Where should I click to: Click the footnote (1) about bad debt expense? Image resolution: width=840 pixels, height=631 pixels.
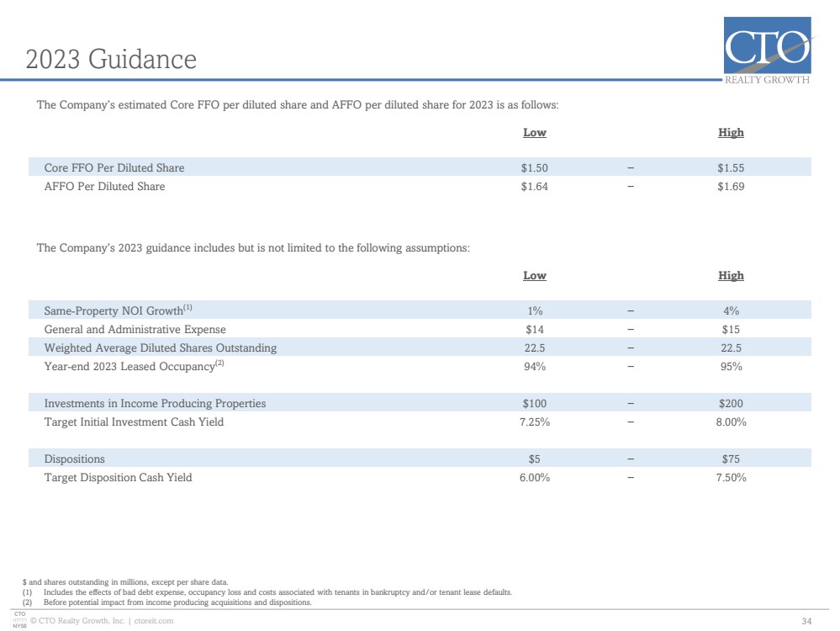click(x=267, y=592)
